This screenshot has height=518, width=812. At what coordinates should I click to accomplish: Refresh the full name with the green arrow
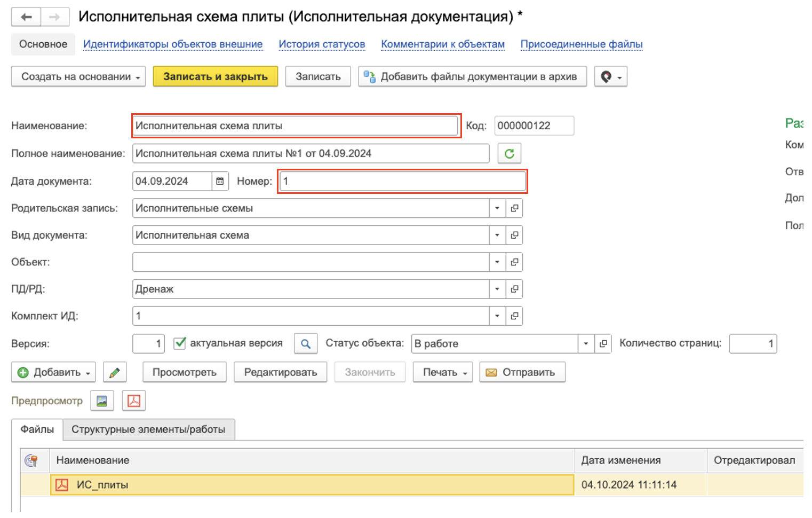coord(510,153)
